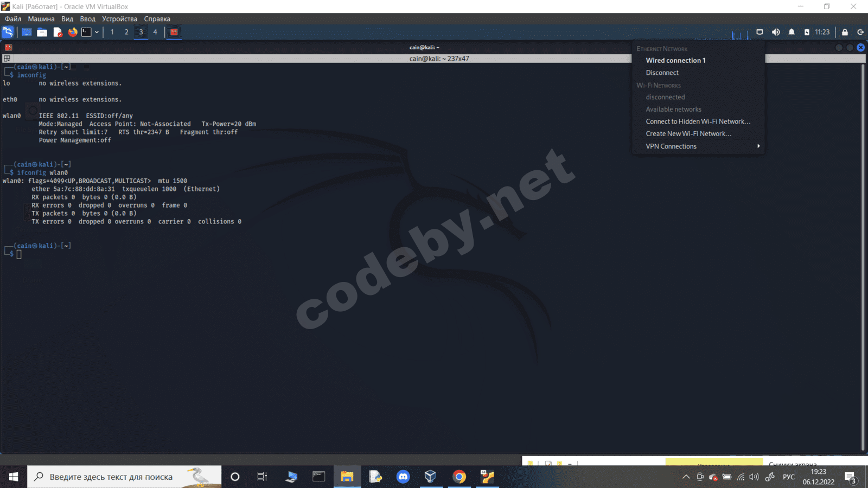The width and height of the screenshot is (868, 488).
Task: Open the notifications bell in Kali panel
Action: click(792, 32)
